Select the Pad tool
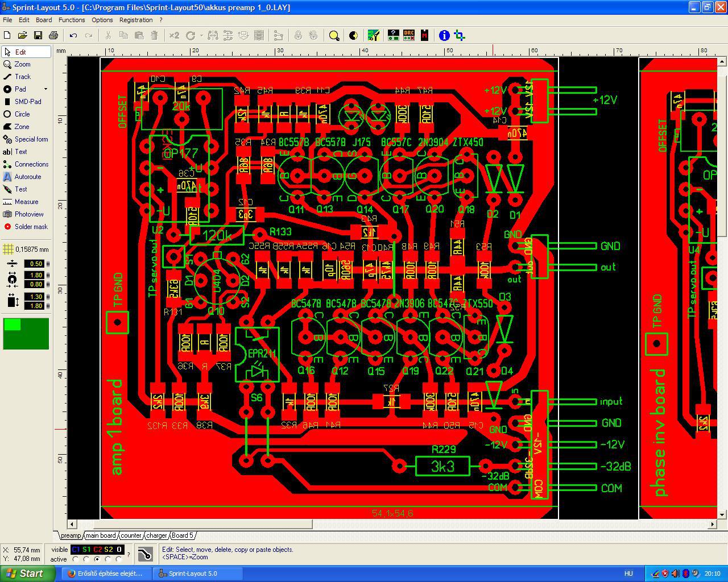This screenshot has width=728, height=582. [x=22, y=89]
